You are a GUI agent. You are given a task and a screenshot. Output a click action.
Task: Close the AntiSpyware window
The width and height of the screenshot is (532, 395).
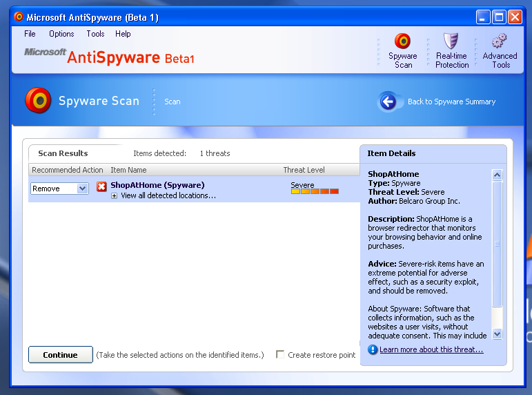[x=515, y=17]
